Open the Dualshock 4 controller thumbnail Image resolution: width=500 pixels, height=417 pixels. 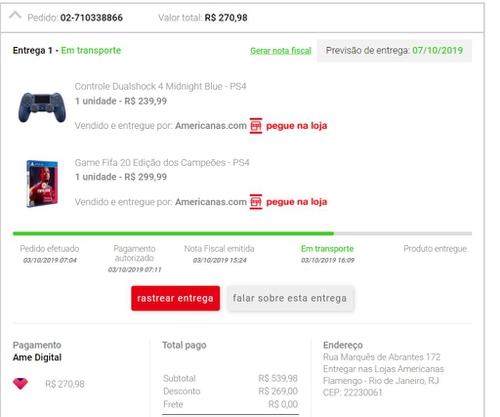pos(42,107)
